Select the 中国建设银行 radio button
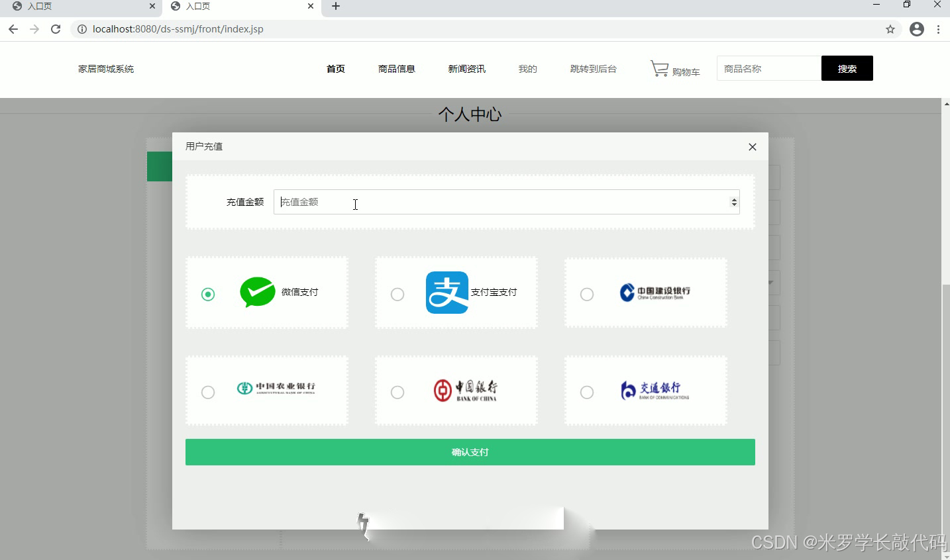This screenshot has height=560, width=950. 587,294
